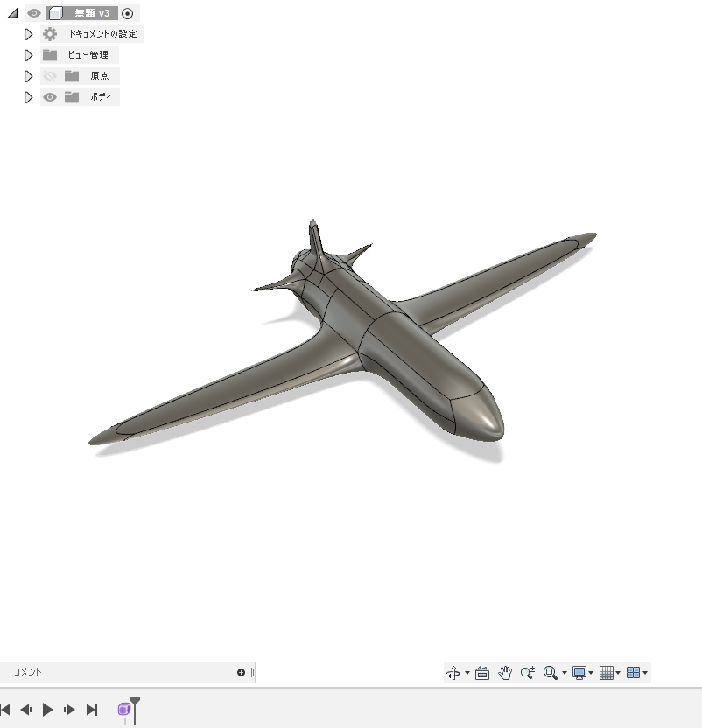Click the コメント panel label
This screenshot has width=702, height=728.
27,672
